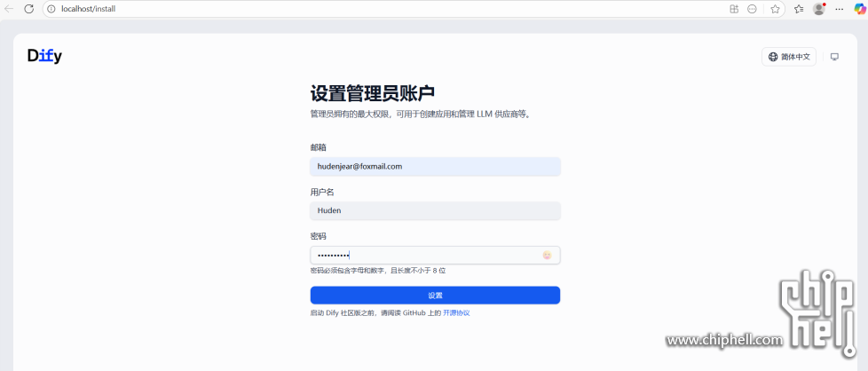Open the favorites list icon
The image size is (868, 371).
click(798, 9)
